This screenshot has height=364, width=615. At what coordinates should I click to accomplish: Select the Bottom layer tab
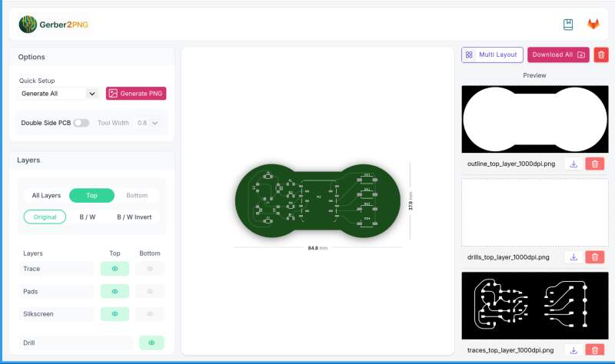pyautogui.click(x=137, y=196)
